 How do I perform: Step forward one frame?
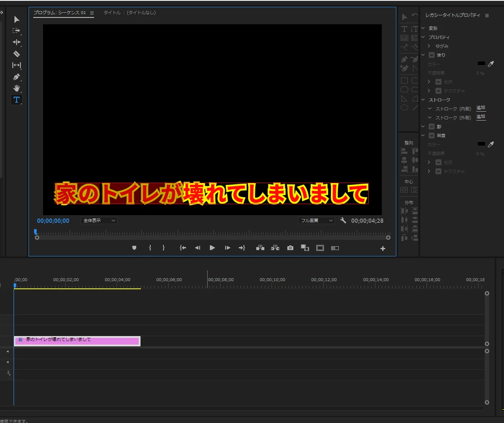(227, 248)
